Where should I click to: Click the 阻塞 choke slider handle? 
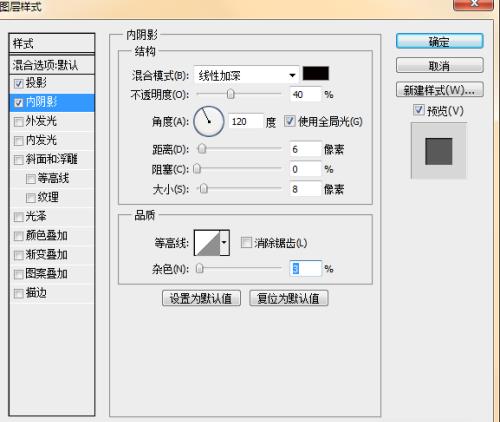tap(197, 169)
